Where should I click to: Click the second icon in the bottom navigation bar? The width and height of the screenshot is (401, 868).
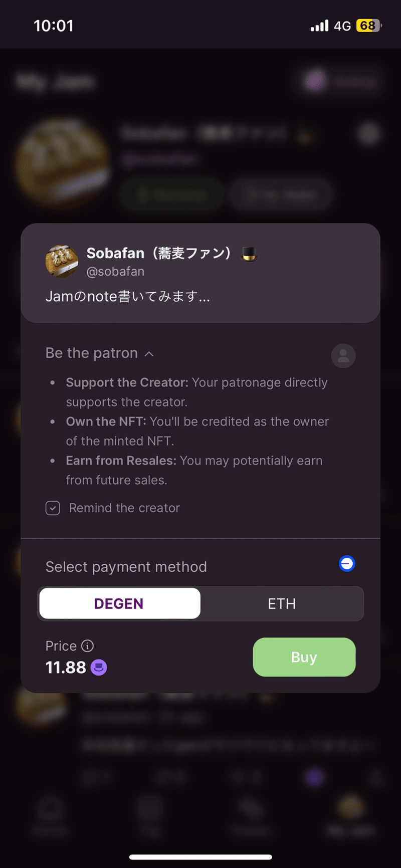click(150, 809)
